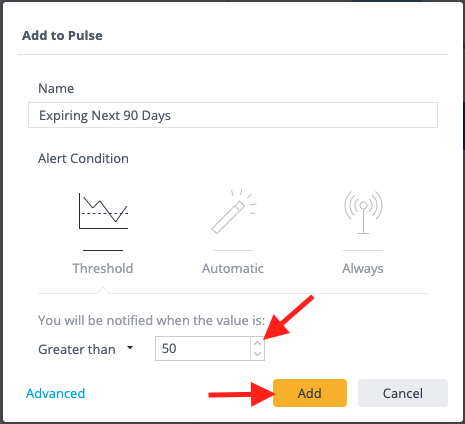Click the notification description text
Image resolution: width=465 pixels, height=424 pixels.
151,320
